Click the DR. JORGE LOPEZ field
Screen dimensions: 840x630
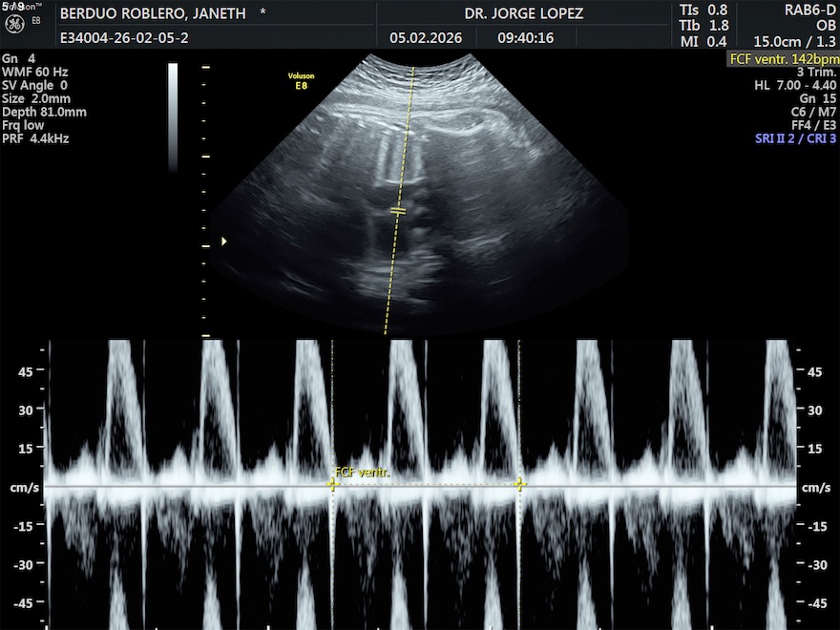point(523,13)
